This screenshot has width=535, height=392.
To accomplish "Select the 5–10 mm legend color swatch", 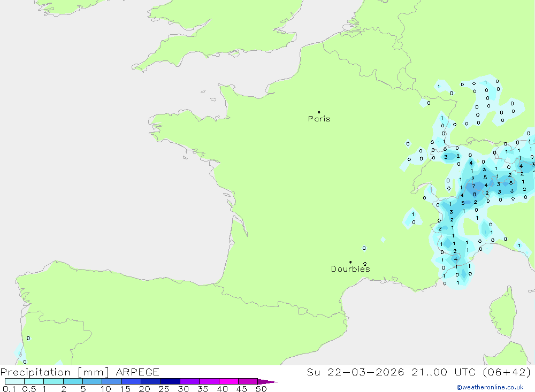I will click(92, 382).
